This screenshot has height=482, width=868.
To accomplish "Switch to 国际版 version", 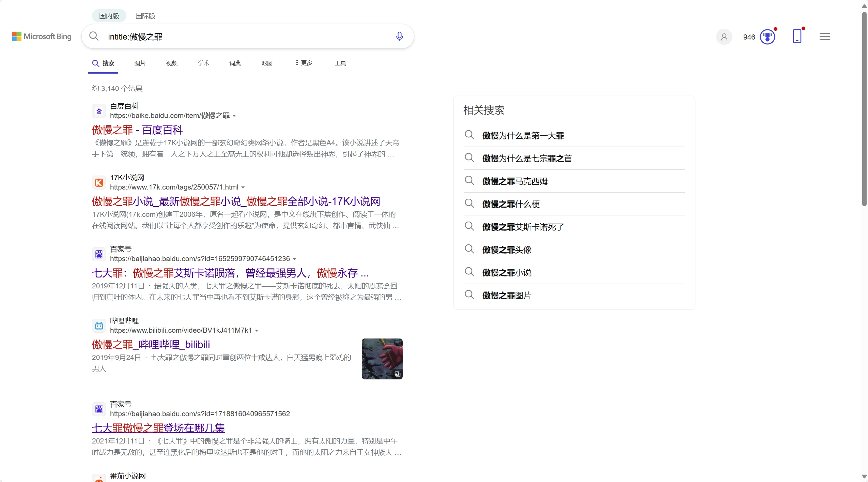I will pos(145,16).
